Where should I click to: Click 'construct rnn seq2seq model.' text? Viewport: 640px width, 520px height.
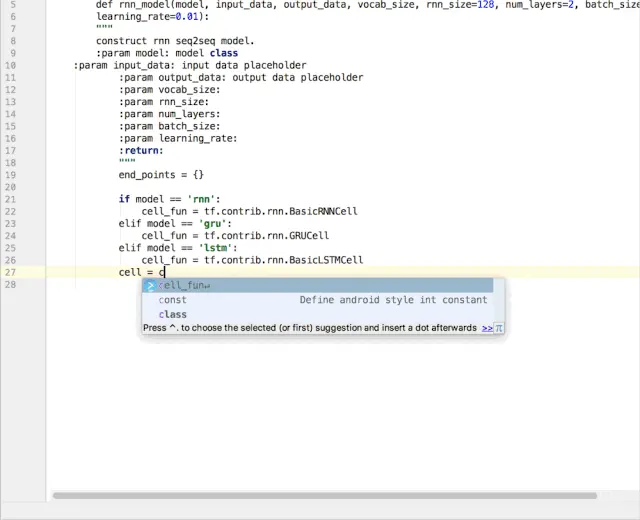coord(175,41)
